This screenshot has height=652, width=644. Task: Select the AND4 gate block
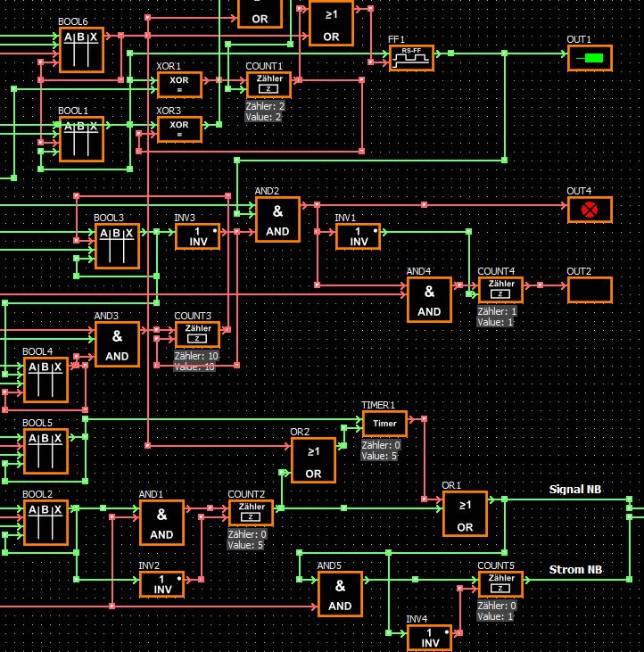point(429,300)
